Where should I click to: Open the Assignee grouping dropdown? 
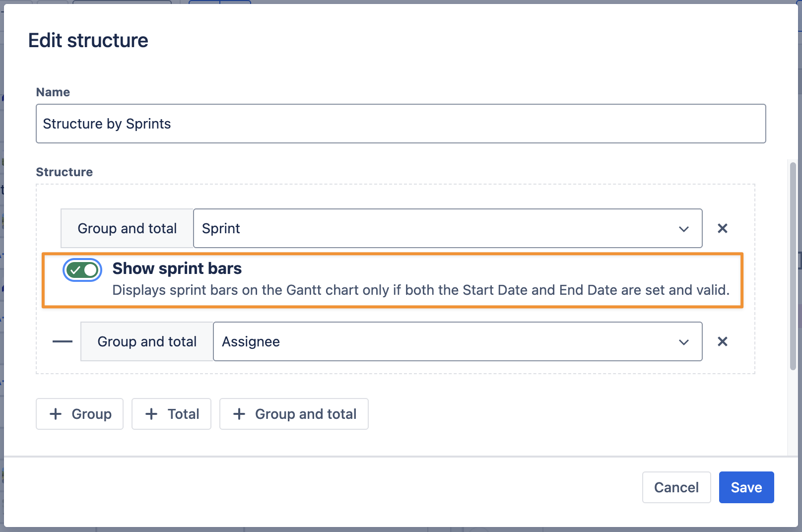(x=447, y=341)
